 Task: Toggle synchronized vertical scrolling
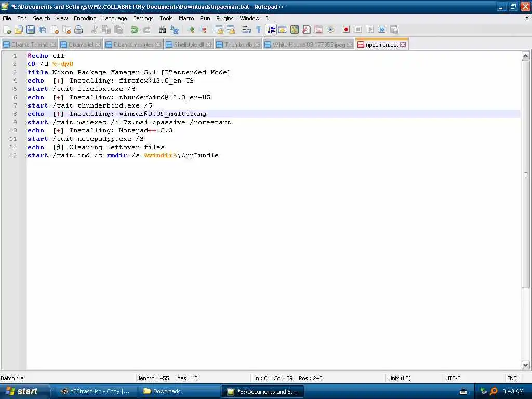219,30
